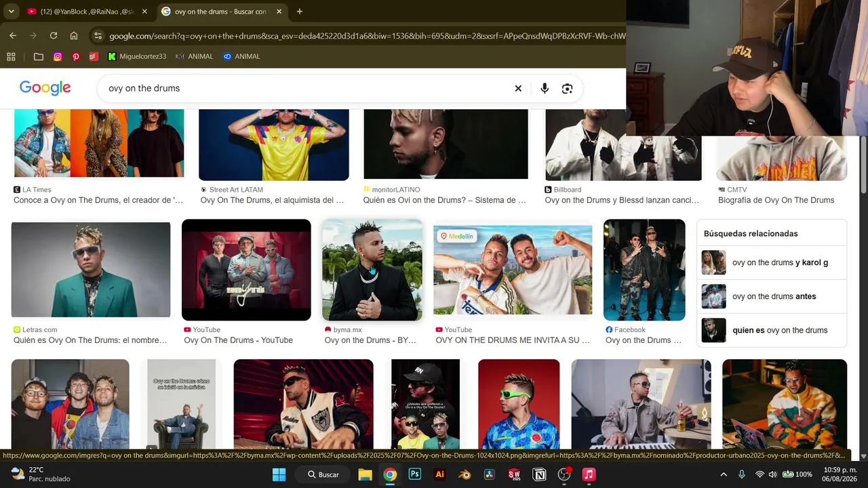Show hidden system tray icons
The image size is (868, 488).
point(724,474)
